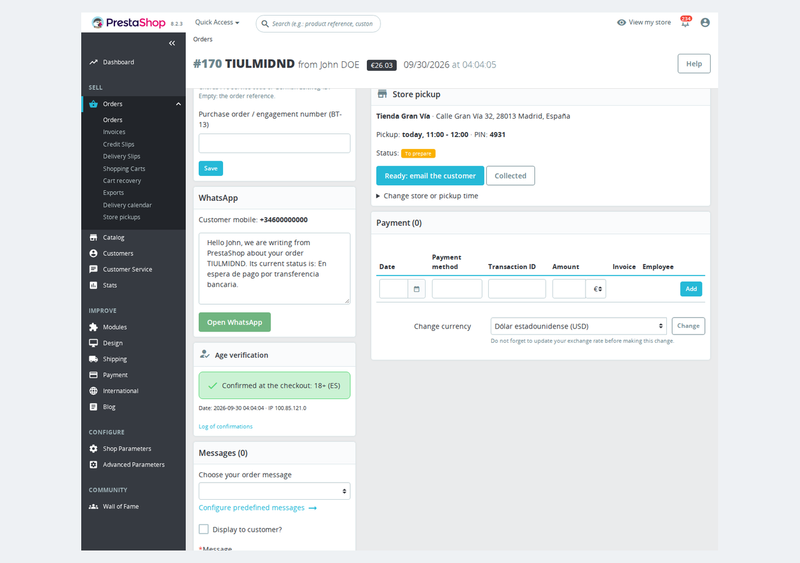Open the employee profile avatar icon
Screen dimensions: 800x563
pos(705,22)
